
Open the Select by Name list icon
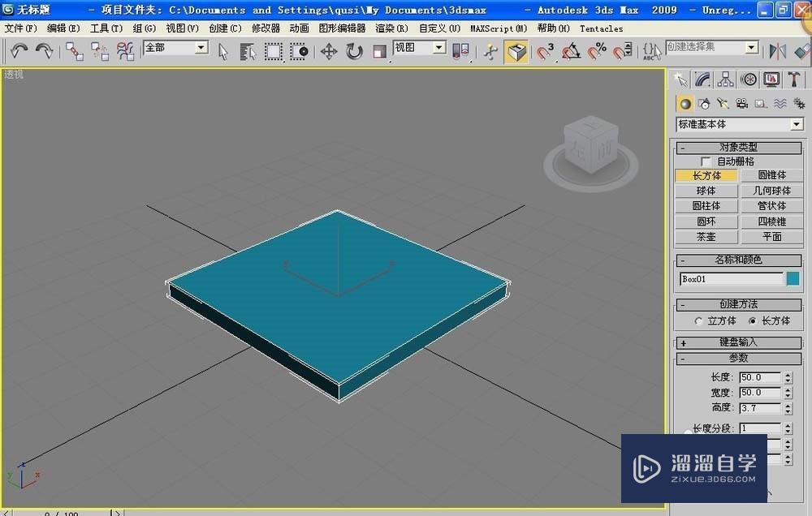click(248, 51)
